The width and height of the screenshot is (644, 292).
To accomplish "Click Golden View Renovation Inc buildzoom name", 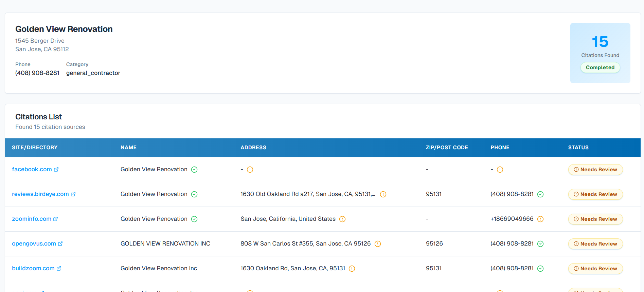I will click(x=159, y=268).
